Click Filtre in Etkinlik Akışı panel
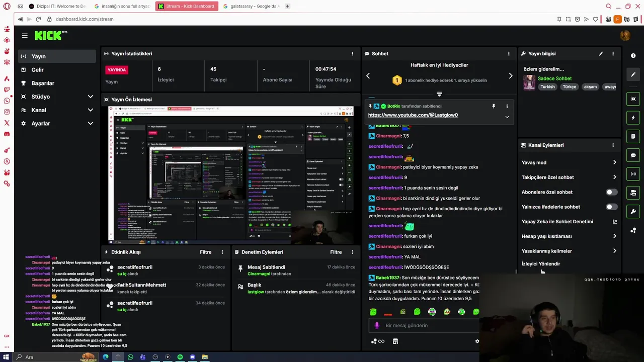The width and height of the screenshot is (644, 362). click(x=205, y=252)
